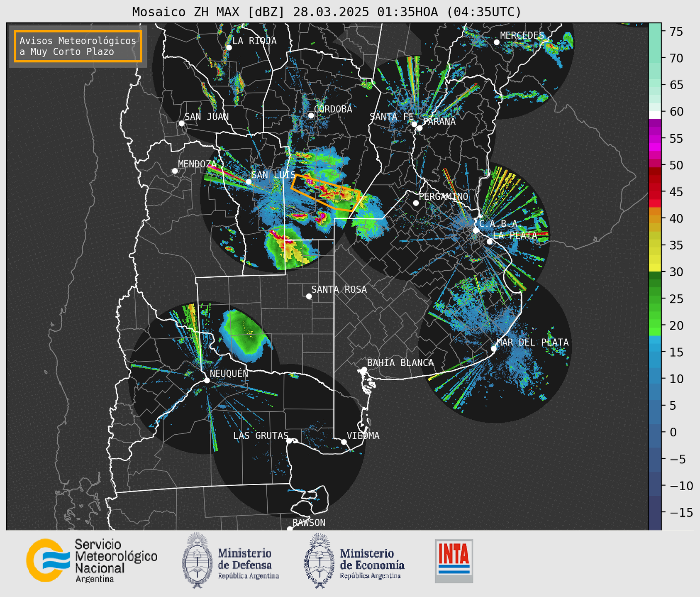
Task: Click the SAN JUAN city label
Action: [206, 117]
